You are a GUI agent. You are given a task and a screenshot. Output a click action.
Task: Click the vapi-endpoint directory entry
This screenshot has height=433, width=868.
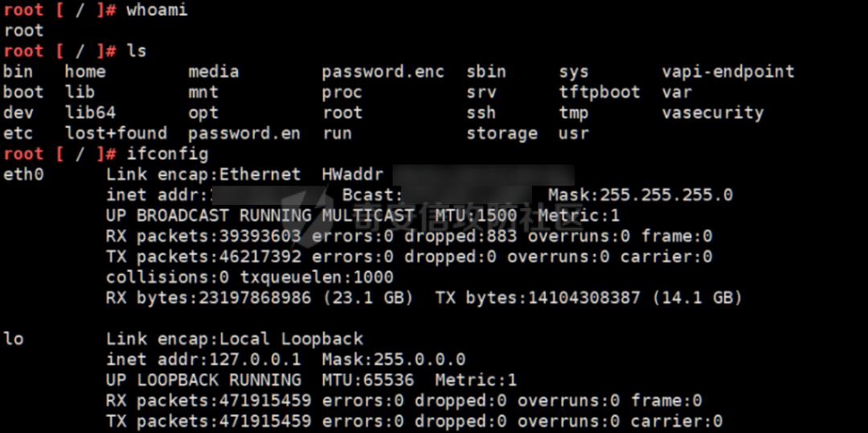point(728,71)
